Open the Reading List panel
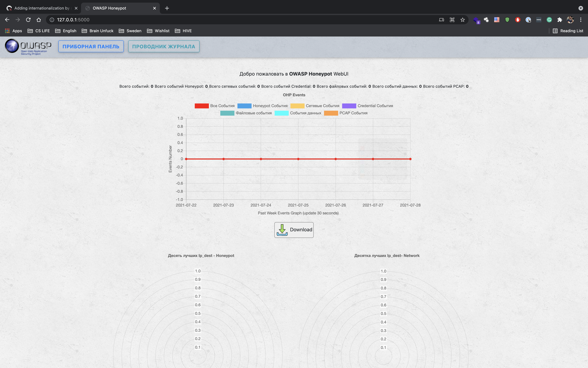The width and height of the screenshot is (588, 368). [568, 31]
